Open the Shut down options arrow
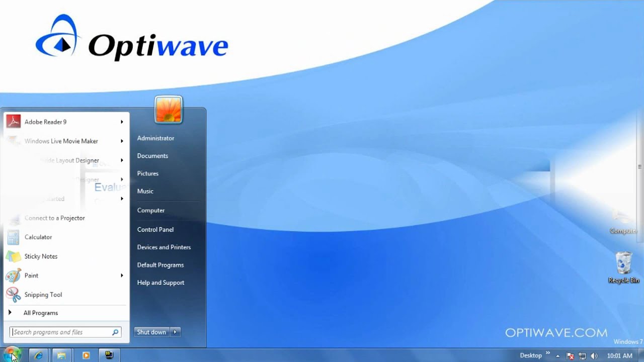 click(175, 332)
